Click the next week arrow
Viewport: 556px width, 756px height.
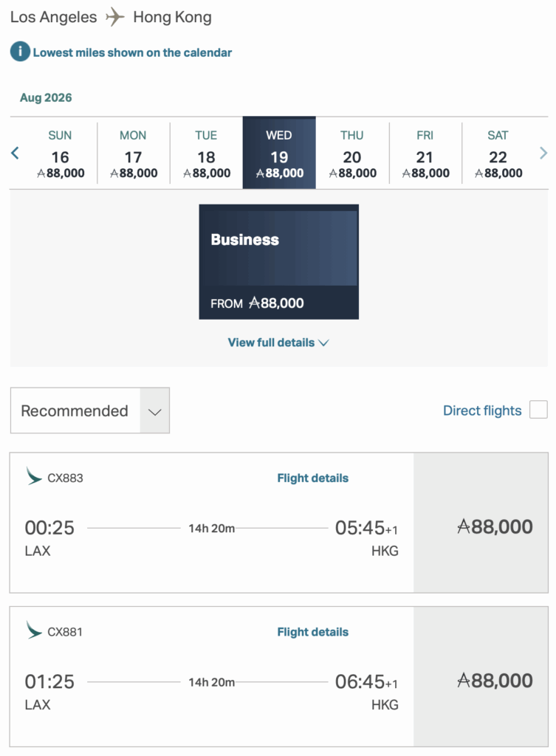[x=543, y=154]
